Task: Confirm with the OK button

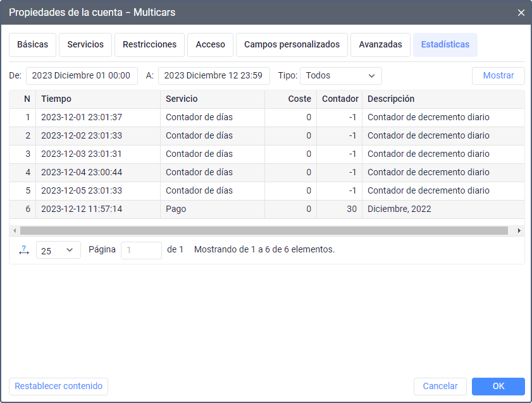Action: click(x=498, y=387)
